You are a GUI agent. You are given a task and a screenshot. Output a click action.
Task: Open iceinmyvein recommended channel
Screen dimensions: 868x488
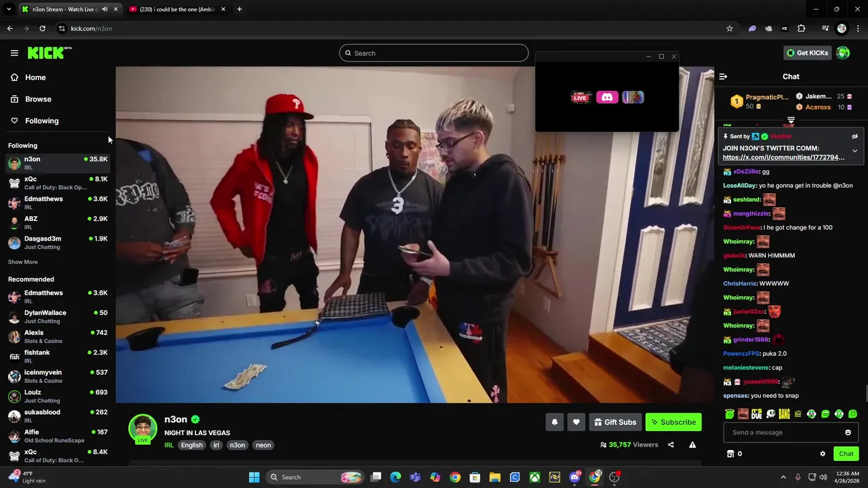(x=58, y=376)
